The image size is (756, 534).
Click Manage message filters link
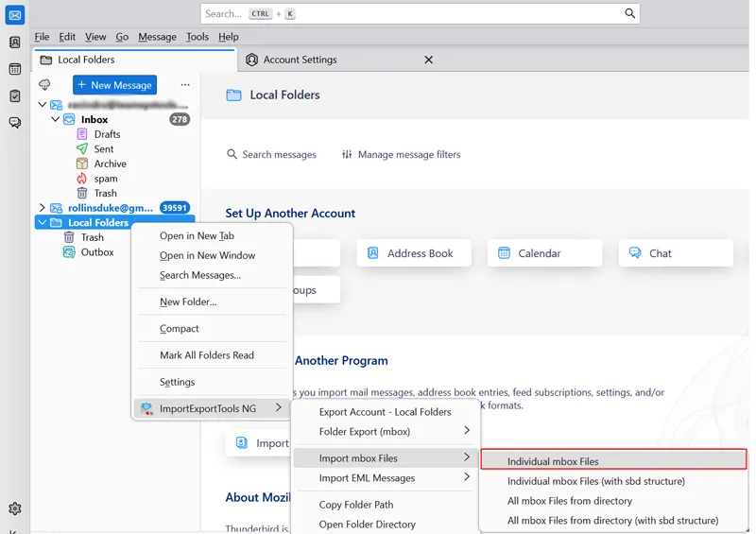(x=401, y=154)
